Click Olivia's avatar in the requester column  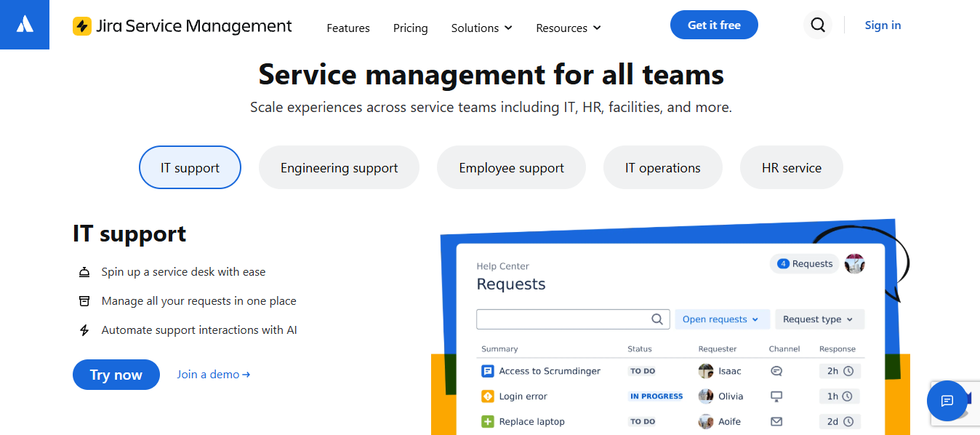coord(706,396)
